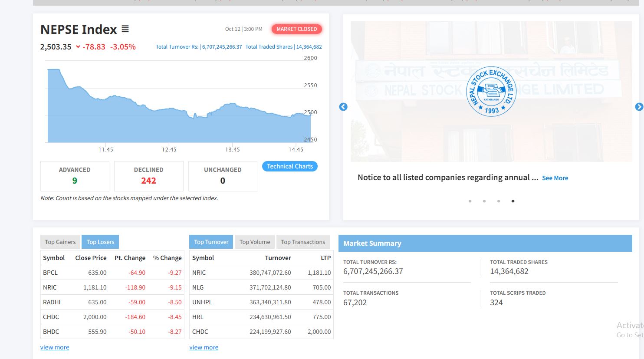Screen dimensions: 644x359
Task: Click the next slide arrow on carousel
Action: click(x=639, y=107)
